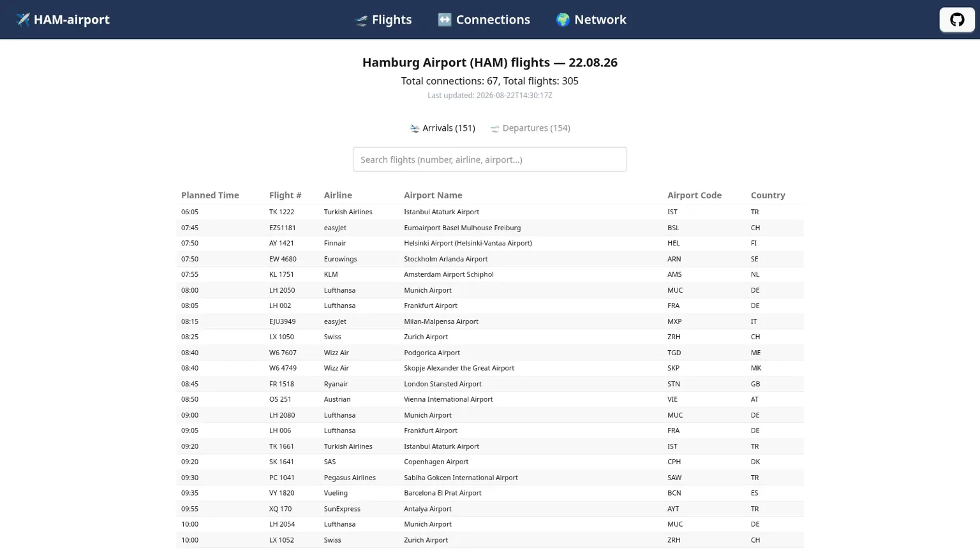Screen dimensions: 980x551
Task: Open the GitHub repository icon button
Action: click(x=956, y=20)
